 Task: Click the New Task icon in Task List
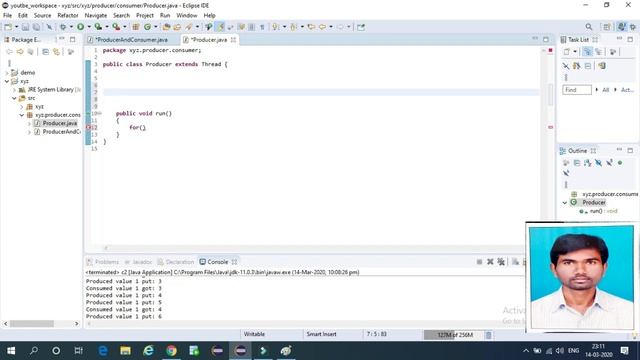click(x=567, y=52)
